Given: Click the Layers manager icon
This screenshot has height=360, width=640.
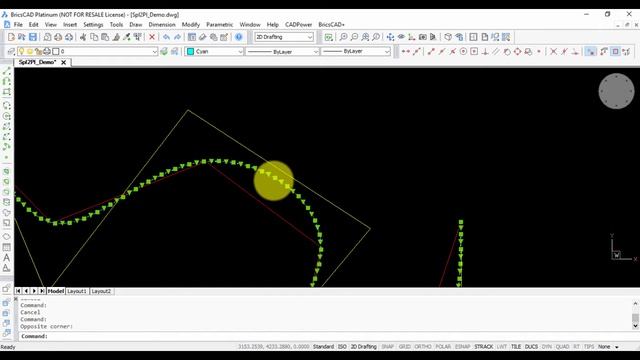Looking at the screenshot, I should click(x=11, y=51).
